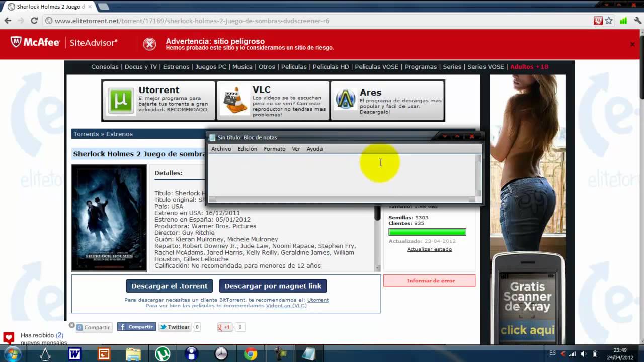Viewport: 644px width, 362px height.
Task: Switch to the Notepad taskbar icon
Action: tap(308, 354)
